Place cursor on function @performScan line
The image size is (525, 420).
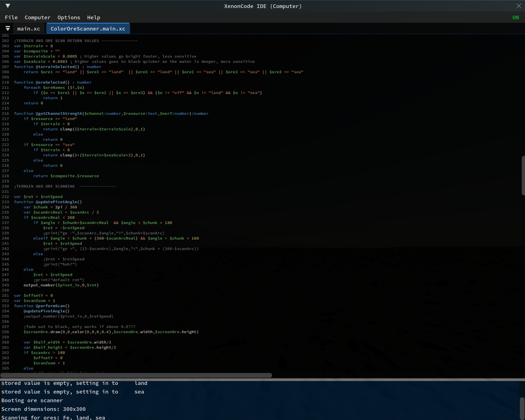pyautogui.click(x=42, y=306)
